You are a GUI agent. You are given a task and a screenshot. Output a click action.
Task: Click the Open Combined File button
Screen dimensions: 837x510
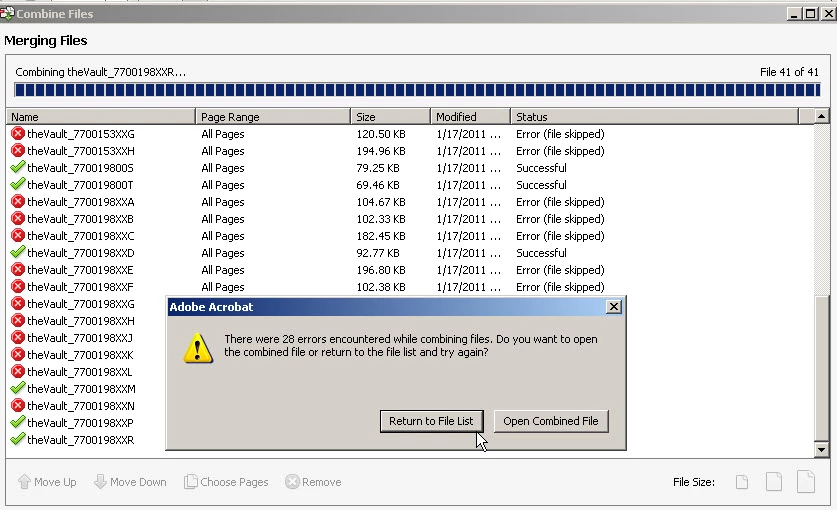(x=550, y=421)
